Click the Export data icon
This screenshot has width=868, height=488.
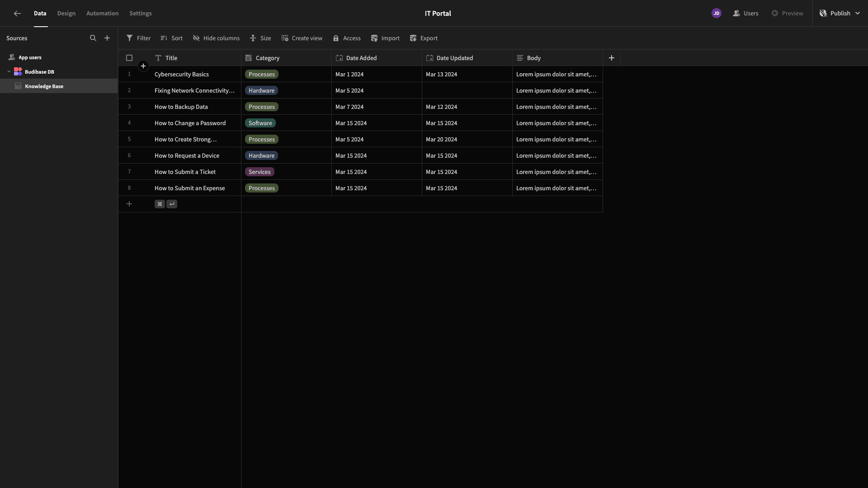[x=413, y=38]
